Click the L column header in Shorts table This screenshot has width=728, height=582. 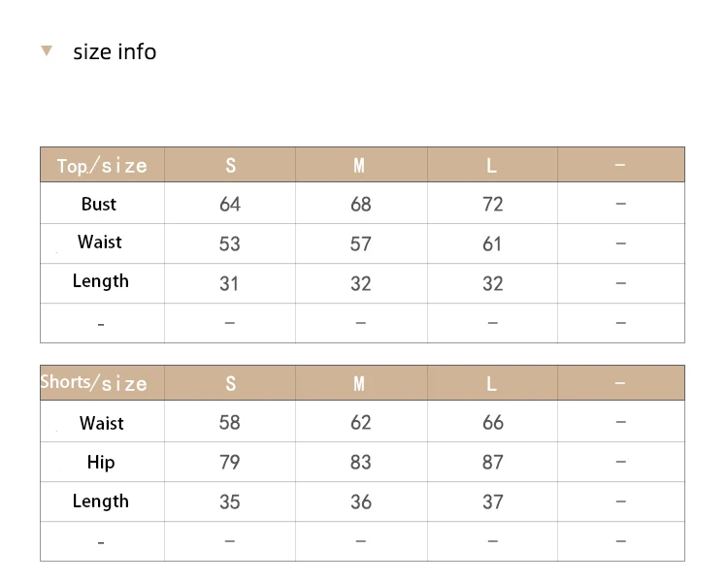(x=492, y=383)
